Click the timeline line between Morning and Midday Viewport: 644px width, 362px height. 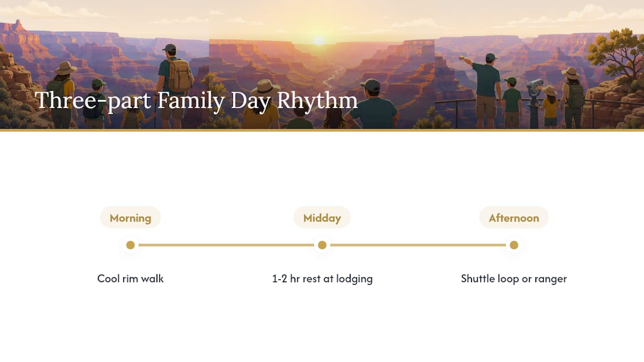pyautogui.click(x=226, y=245)
